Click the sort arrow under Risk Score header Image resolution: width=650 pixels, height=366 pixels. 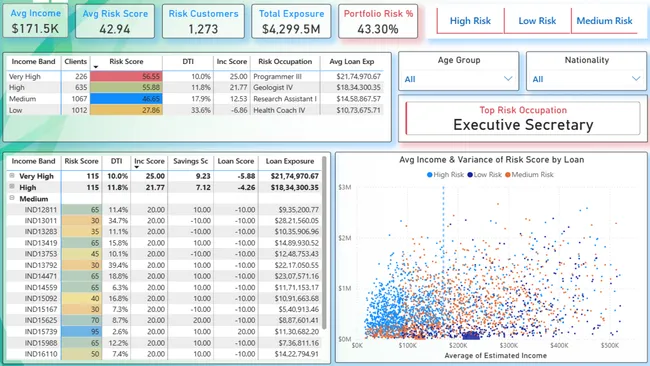96,67
